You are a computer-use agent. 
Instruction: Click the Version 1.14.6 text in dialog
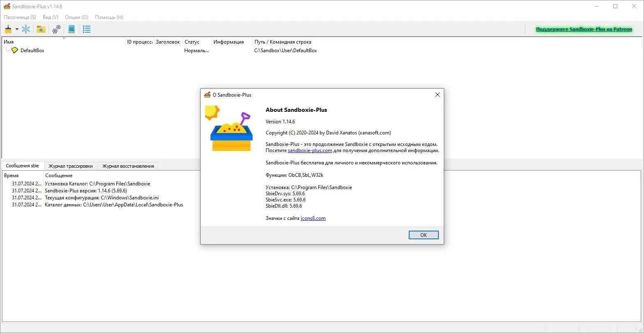pos(280,121)
